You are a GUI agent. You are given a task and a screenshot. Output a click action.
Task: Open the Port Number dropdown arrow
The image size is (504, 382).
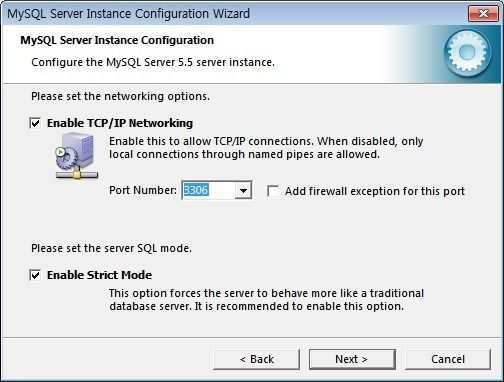point(243,191)
